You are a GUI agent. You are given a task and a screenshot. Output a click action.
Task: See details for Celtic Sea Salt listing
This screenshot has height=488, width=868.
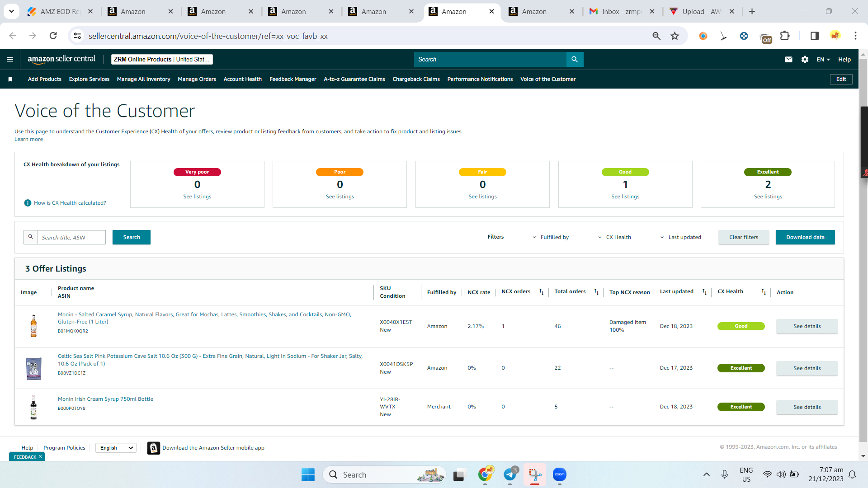click(807, 368)
